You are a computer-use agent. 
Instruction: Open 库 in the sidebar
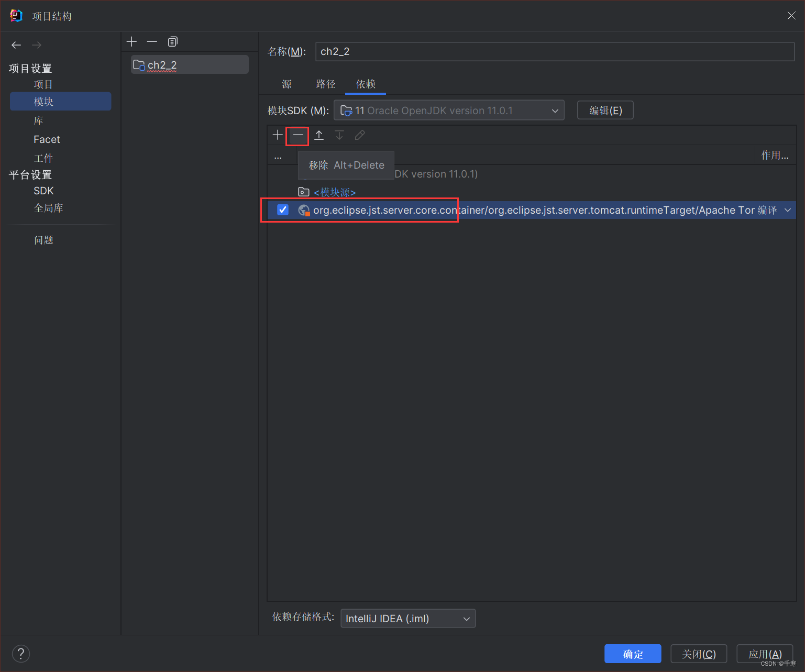coord(39,120)
